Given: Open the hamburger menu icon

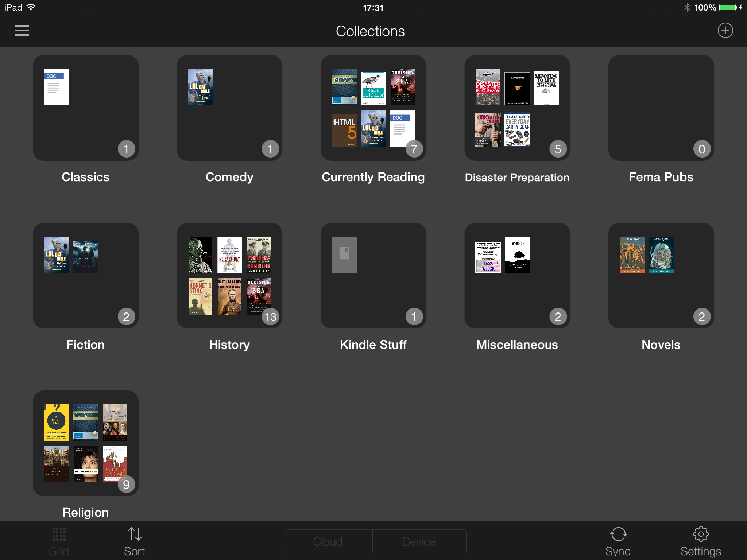Looking at the screenshot, I should point(22,31).
